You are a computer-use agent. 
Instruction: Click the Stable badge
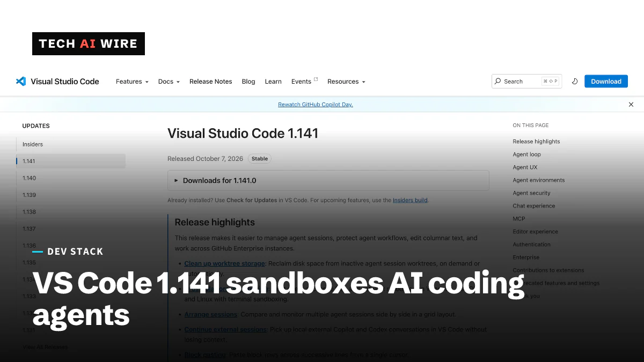(x=260, y=159)
